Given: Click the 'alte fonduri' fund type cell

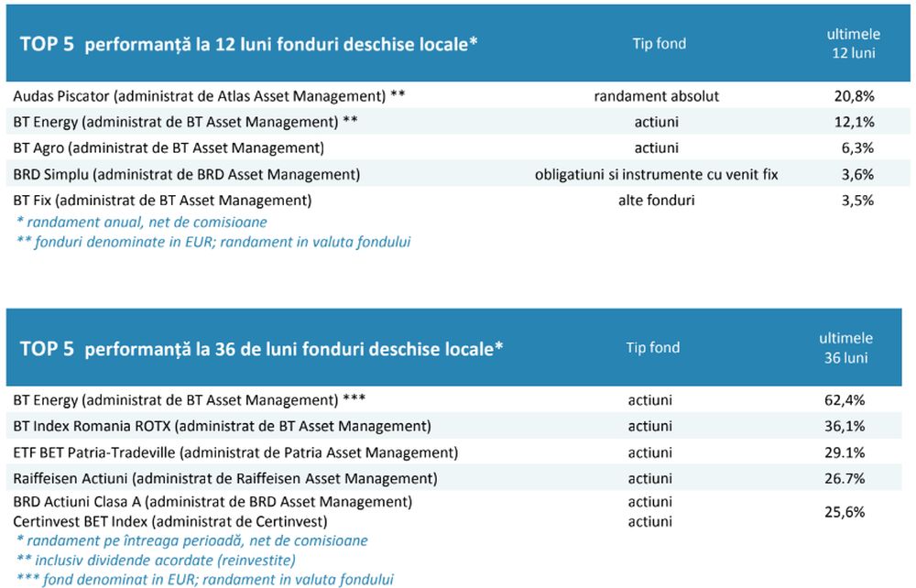Looking at the screenshot, I should coord(656,201).
